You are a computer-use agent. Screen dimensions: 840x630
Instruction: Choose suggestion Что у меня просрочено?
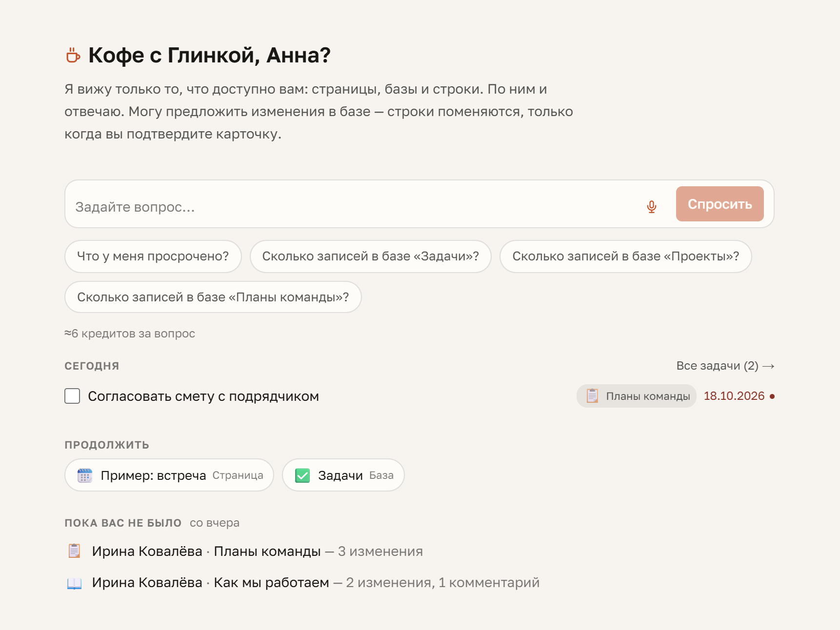[x=153, y=256]
